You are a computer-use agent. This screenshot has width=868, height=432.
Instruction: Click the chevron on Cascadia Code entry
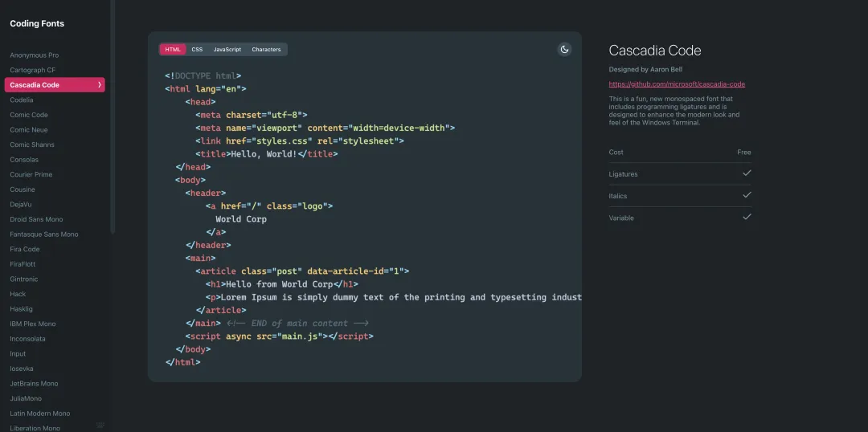100,84
